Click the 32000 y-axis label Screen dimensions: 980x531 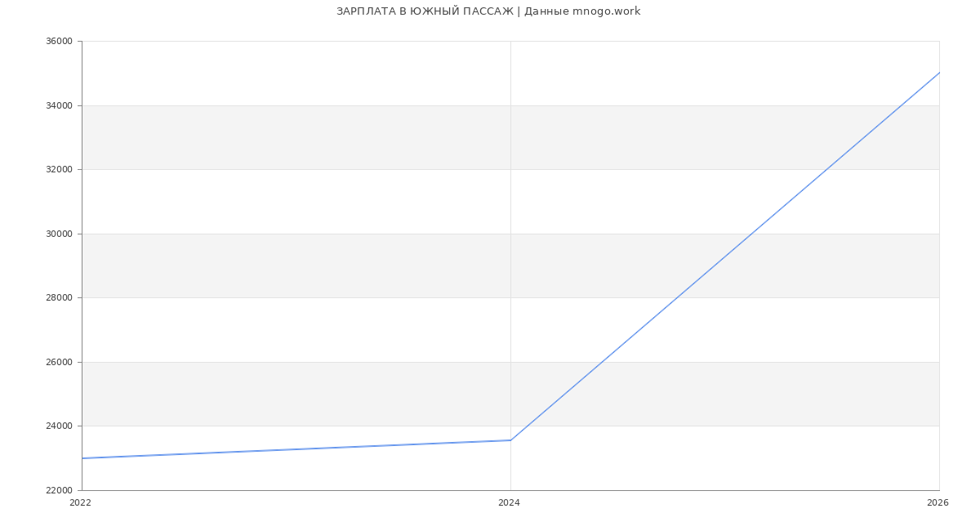(59, 170)
